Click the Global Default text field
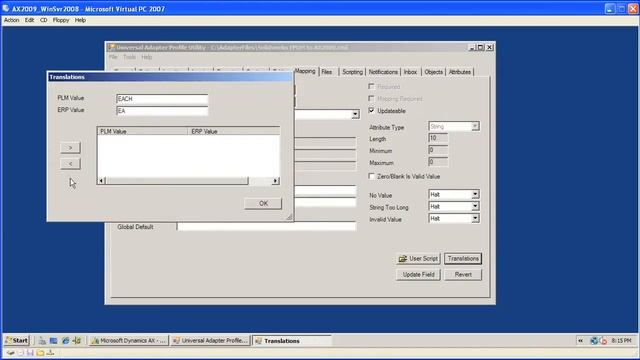 [x=266, y=227]
